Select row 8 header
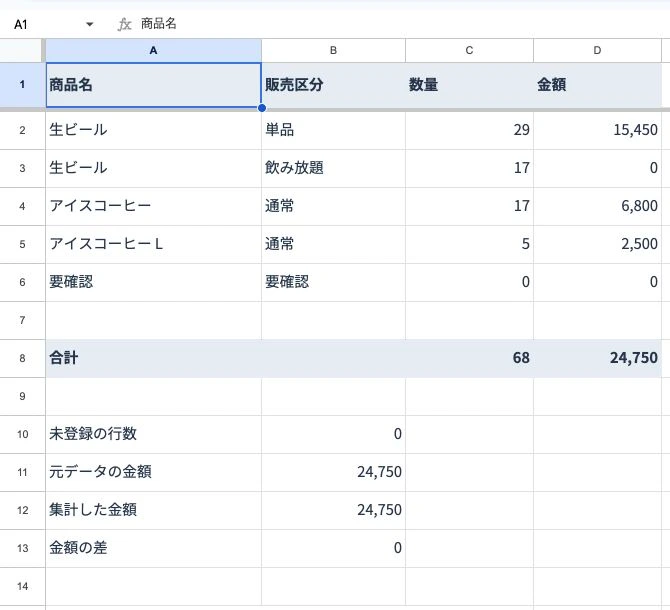The image size is (670, 610). click(22, 358)
